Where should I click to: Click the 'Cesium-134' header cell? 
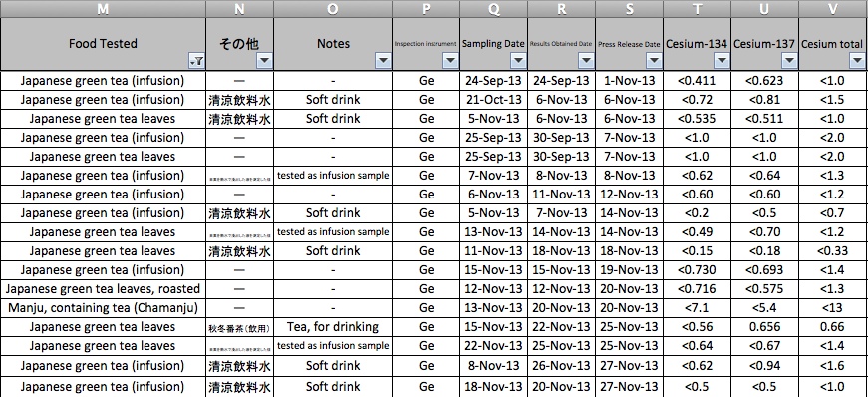[x=697, y=44]
